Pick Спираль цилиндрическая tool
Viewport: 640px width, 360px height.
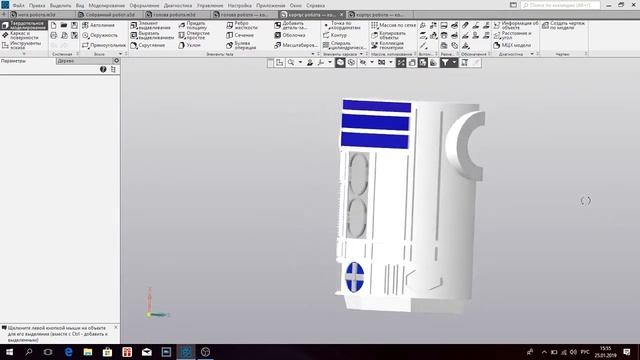tap(344, 45)
